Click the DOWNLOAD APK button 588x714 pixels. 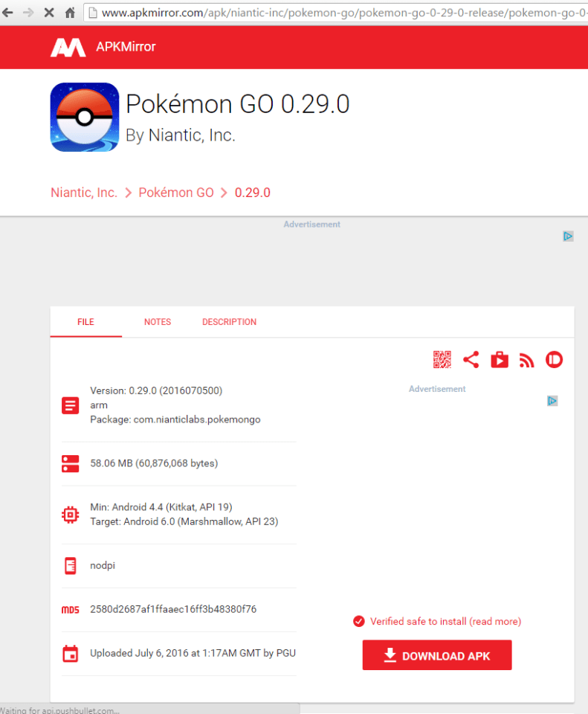tap(437, 654)
